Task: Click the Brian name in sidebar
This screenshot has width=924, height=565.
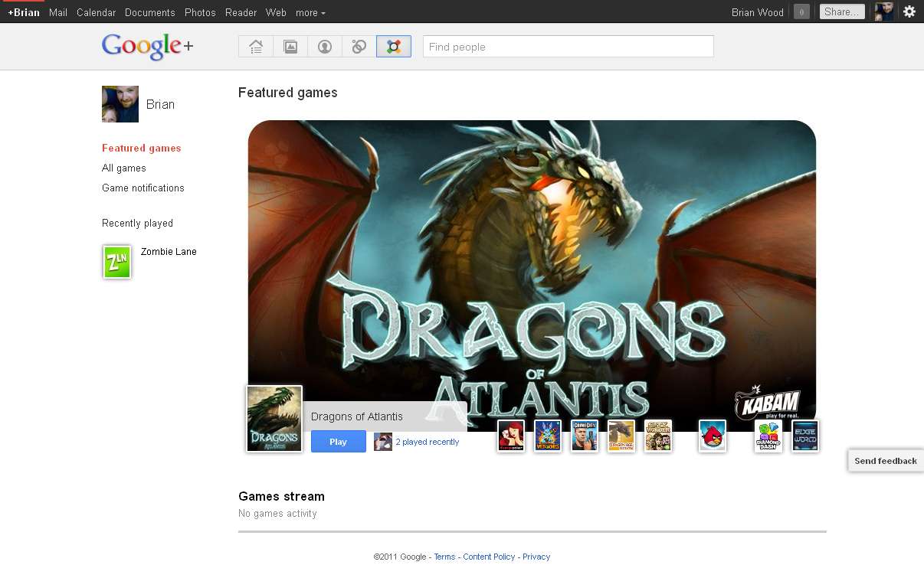Action: pyautogui.click(x=160, y=104)
